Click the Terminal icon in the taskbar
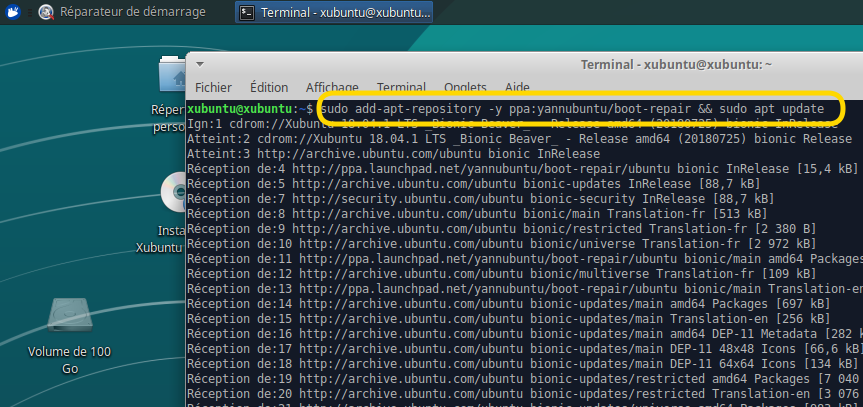The height and width of the screenshot is (407, 863). 247,12
